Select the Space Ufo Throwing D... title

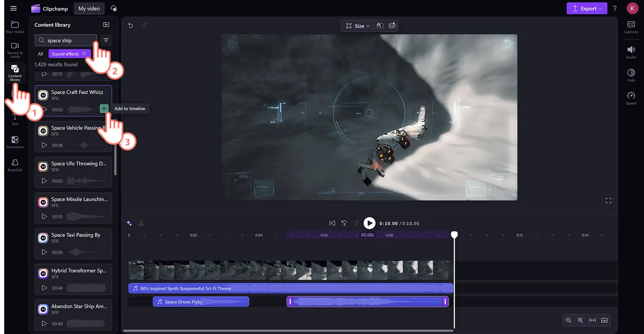(x=79, y=163)
